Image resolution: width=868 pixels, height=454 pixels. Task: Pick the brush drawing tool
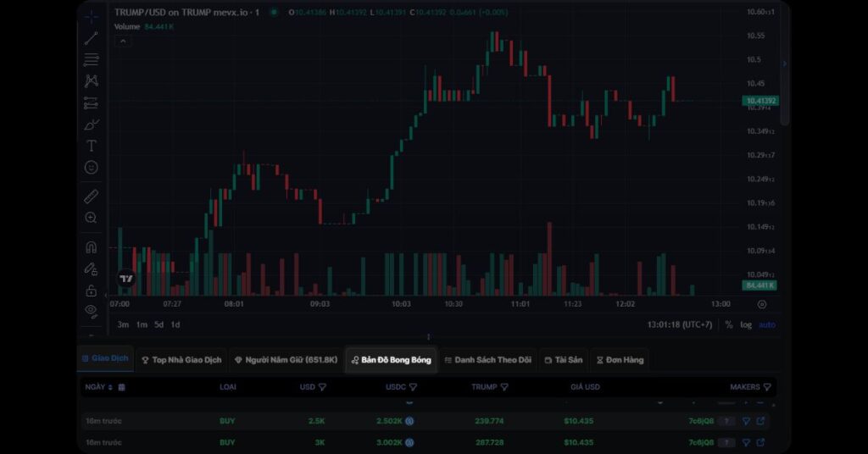tap(92, 125)
